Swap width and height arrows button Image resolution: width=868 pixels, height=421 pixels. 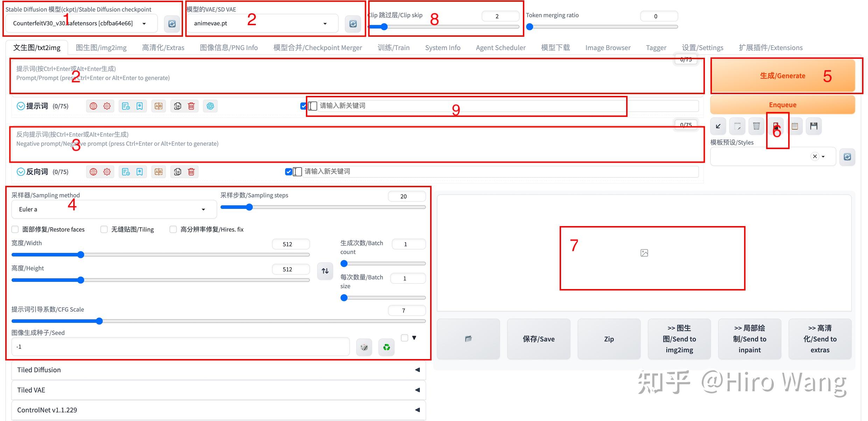325,271
